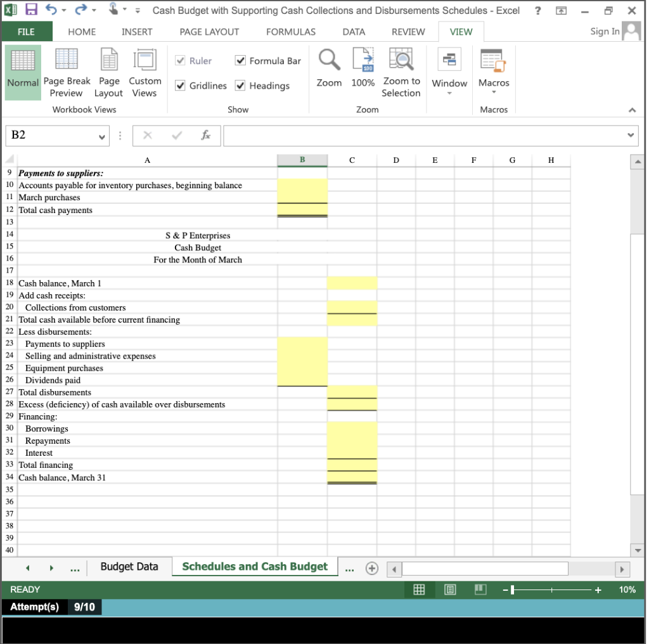649x644 pixels.
Task: Open Custom Views
Action: (x=145, y=72)
